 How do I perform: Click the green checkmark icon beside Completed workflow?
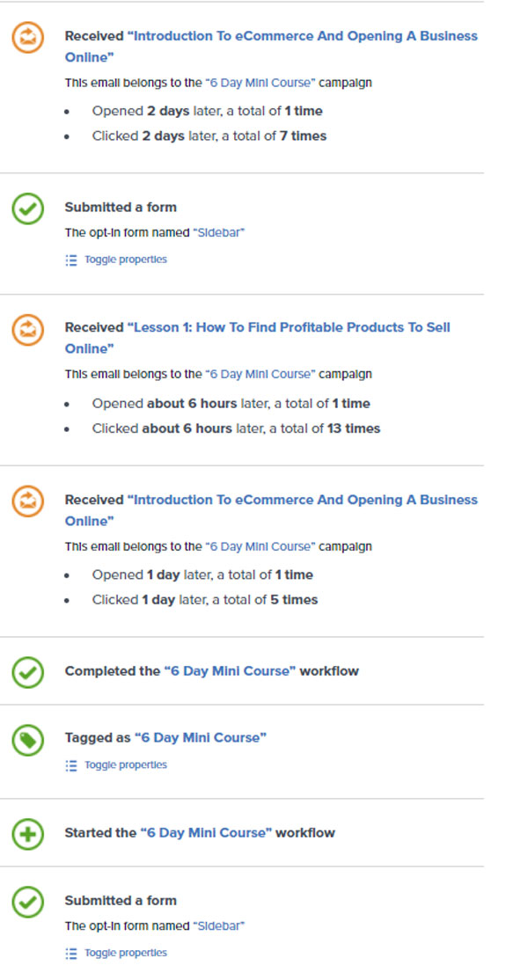pyautogui.click(x=27, y=672)
